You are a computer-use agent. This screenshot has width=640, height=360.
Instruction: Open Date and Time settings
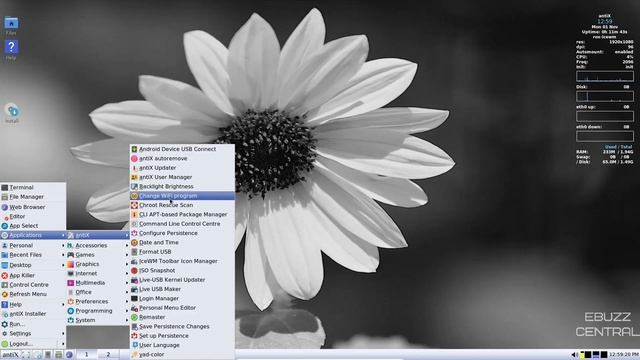pos(182,242)
